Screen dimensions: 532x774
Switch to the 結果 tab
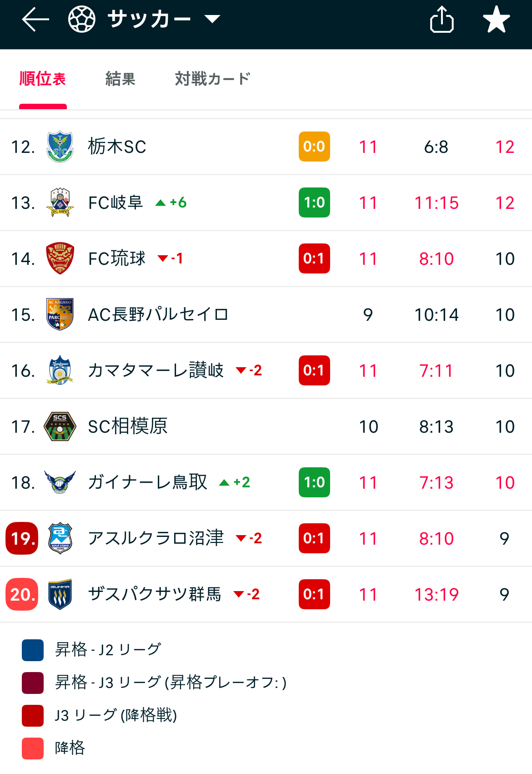(120, 79)
